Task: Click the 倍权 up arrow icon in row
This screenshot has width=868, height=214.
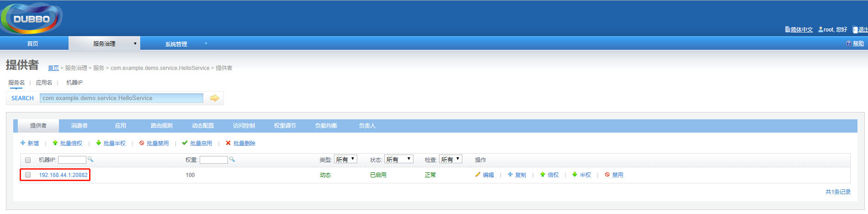Action: click(x=543, y=175)
